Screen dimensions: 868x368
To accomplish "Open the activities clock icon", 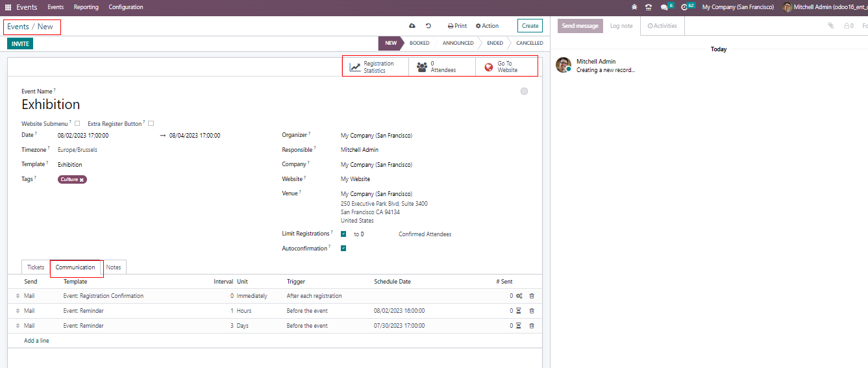I will (x=684, y=7).
